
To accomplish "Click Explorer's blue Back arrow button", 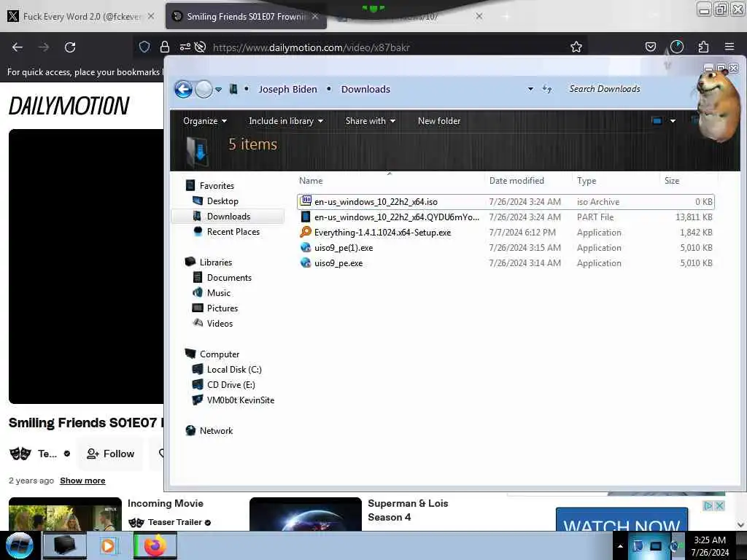I will pos(183,89).
